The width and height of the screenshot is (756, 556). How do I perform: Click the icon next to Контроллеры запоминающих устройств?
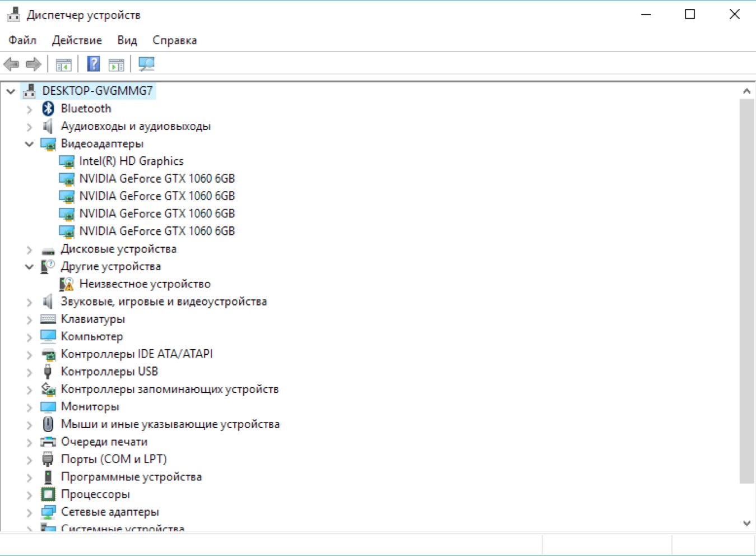point(48,389)
